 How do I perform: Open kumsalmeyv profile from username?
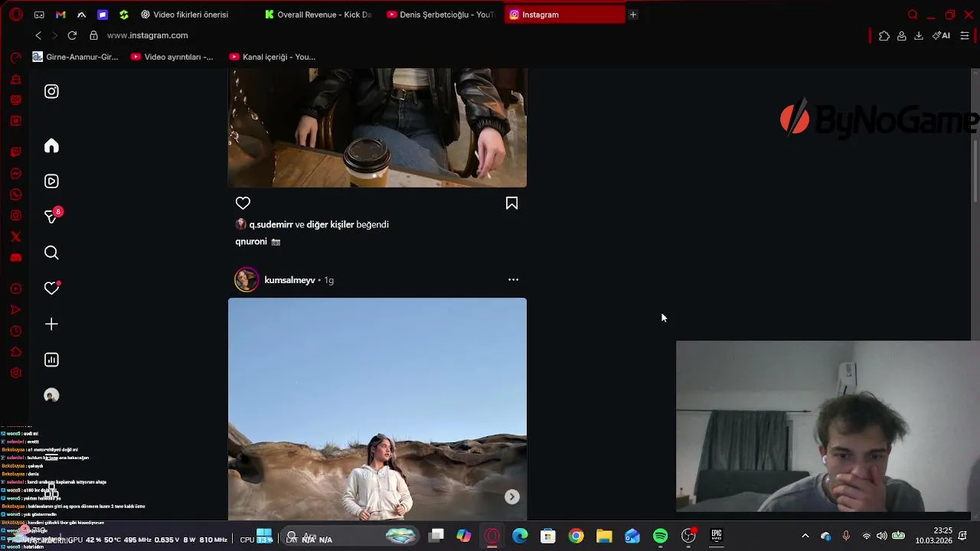289,280
